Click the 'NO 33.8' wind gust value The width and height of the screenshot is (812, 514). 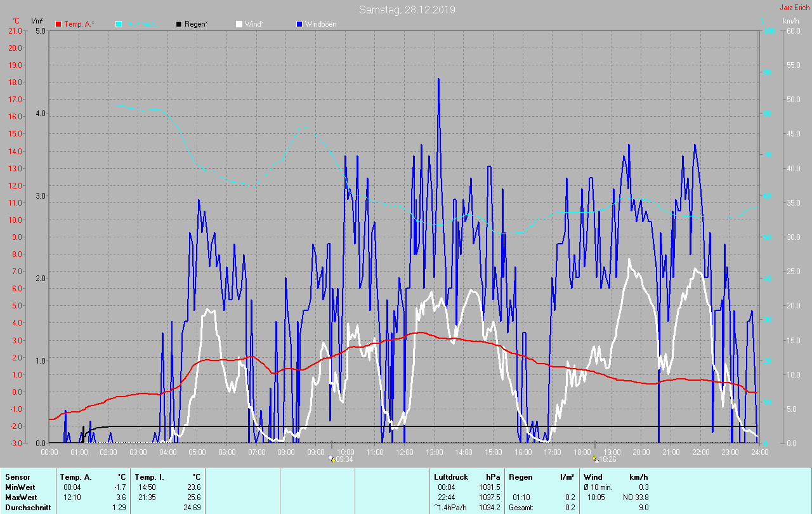coord(636,497)
